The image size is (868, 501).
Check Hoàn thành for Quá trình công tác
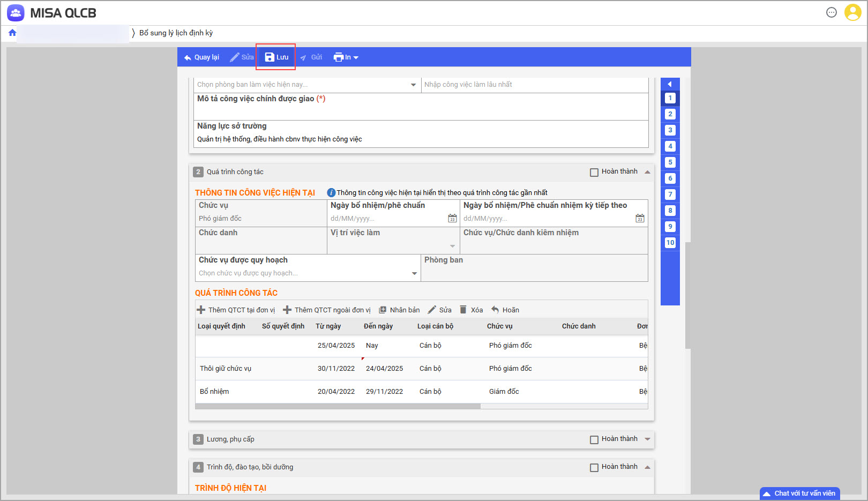594,173
